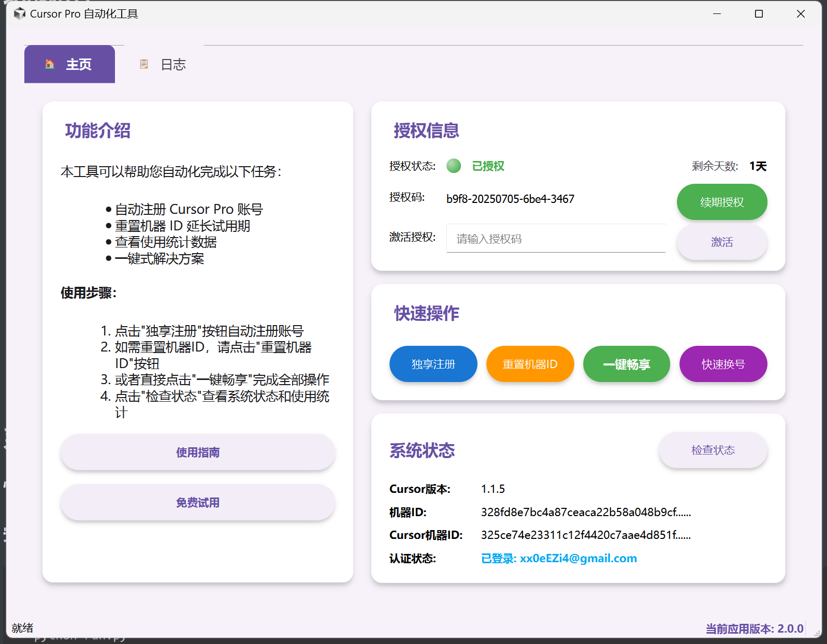The height and width of the screenshot is (644, 827).
Task: Click the 续期授权 button
Action: [722, 202]
